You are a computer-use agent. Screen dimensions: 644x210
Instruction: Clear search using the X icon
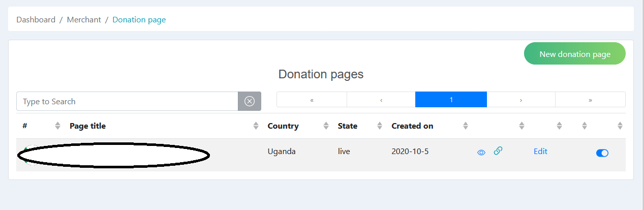coord(249,101)
